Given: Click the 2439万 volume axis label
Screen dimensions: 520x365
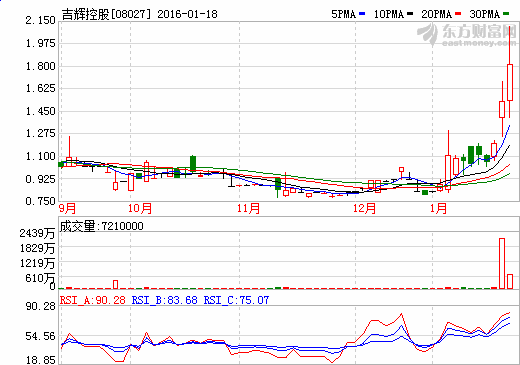Looking at the screenshot, I should 37,233.
